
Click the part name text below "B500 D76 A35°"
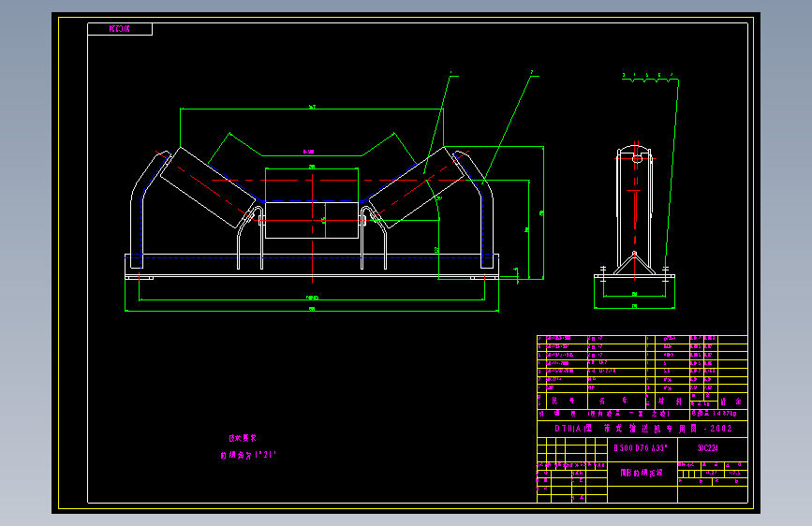pos(642,473)
